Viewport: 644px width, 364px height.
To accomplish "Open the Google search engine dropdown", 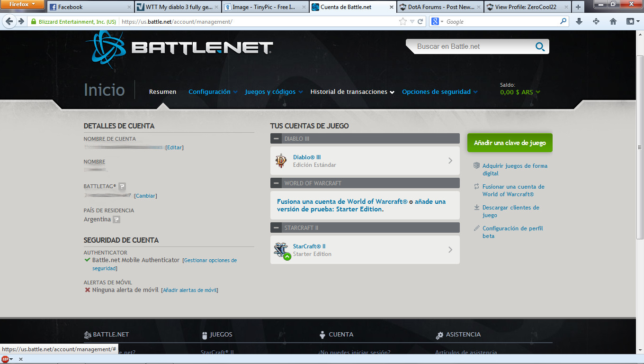I will point(437,21).
